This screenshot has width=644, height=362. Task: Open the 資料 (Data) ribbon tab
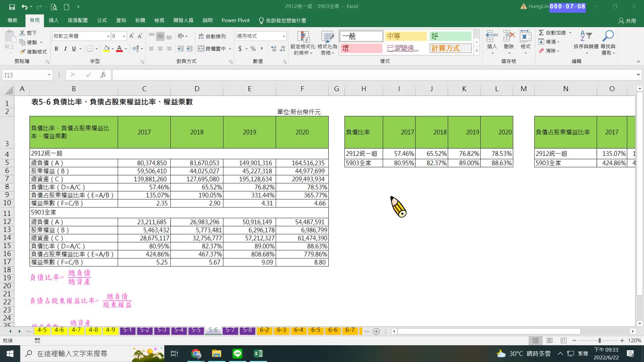[x=121, y=20]
